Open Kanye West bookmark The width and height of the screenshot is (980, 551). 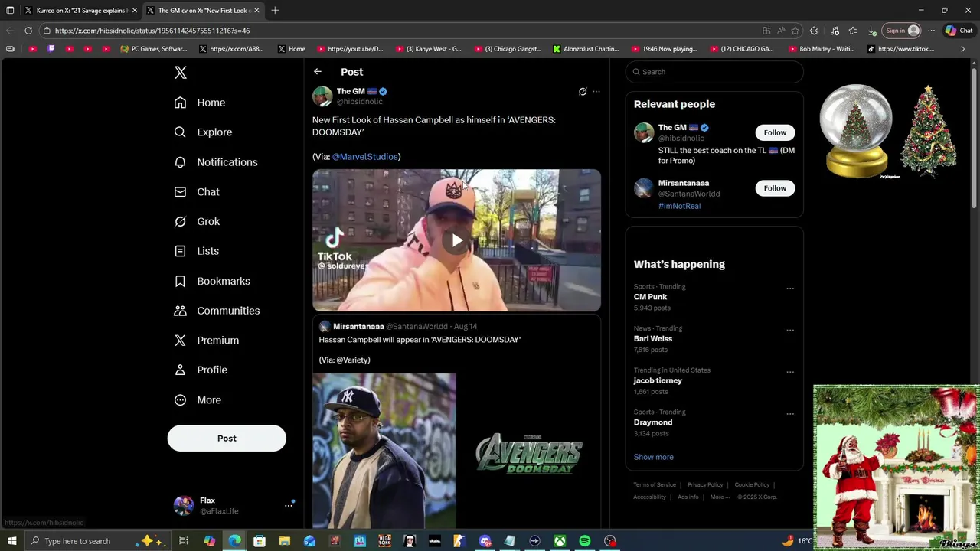click(x=429, y=49)
